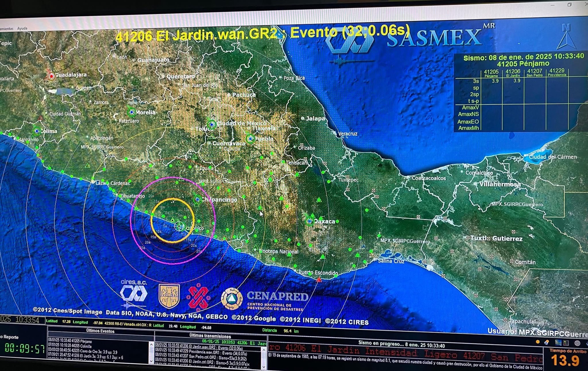Click the '41206 El Jardín' column header

tap(513, 73)
